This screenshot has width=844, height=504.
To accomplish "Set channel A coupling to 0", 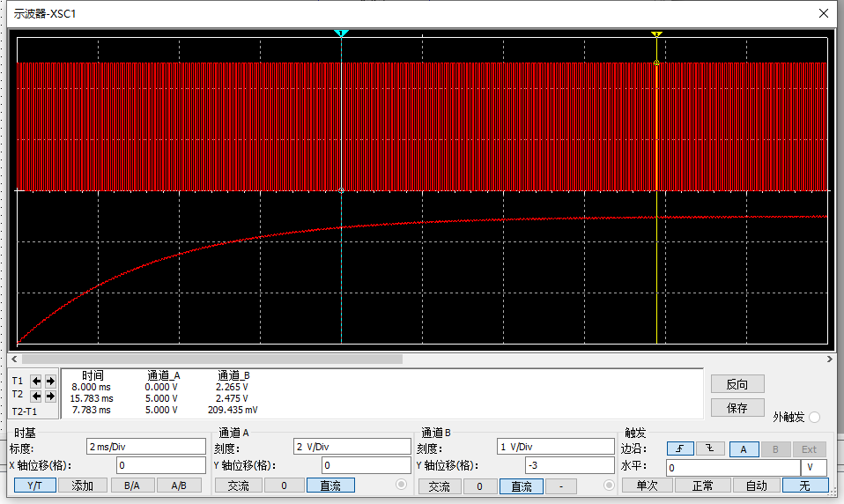I will coord(284,485).
